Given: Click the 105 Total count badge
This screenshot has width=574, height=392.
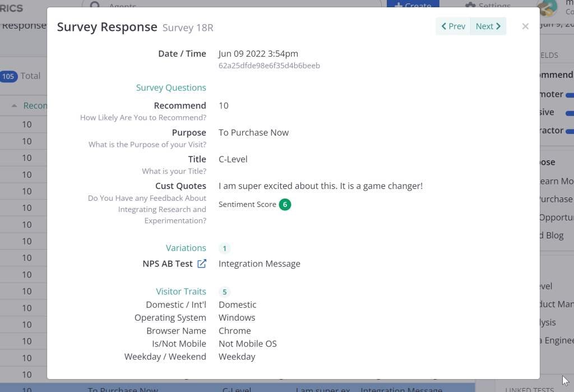Looking at the screenshot, I should click(9, 76).
